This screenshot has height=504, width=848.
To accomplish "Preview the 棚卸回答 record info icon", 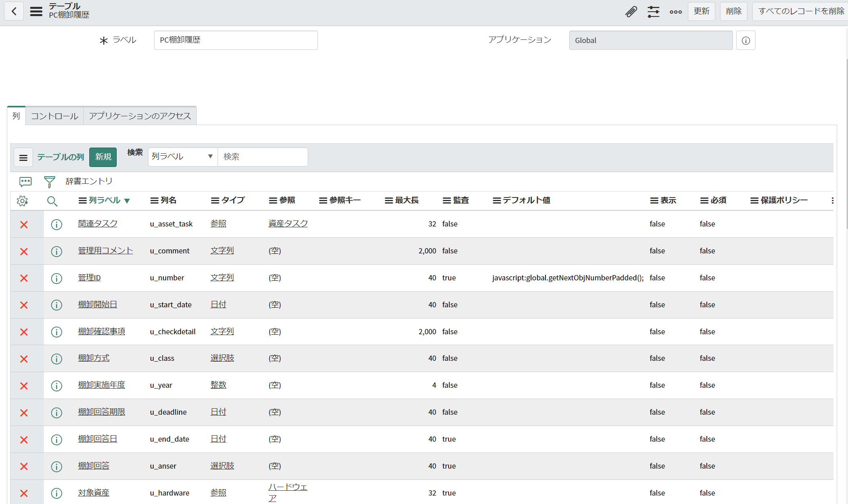I will click(57, 467).
